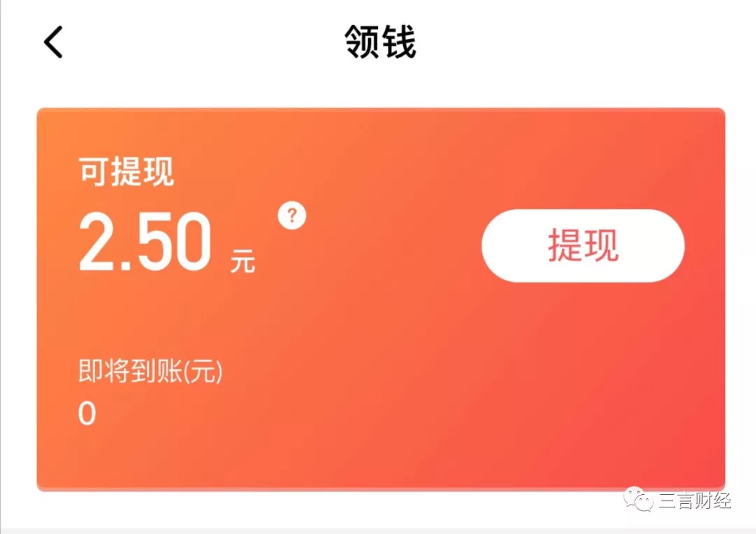The width and height of the screenshot is (756, 534).
Task: Click the 提 character in withdraw button
Action: pyautogui.click(x=565, y=246)
